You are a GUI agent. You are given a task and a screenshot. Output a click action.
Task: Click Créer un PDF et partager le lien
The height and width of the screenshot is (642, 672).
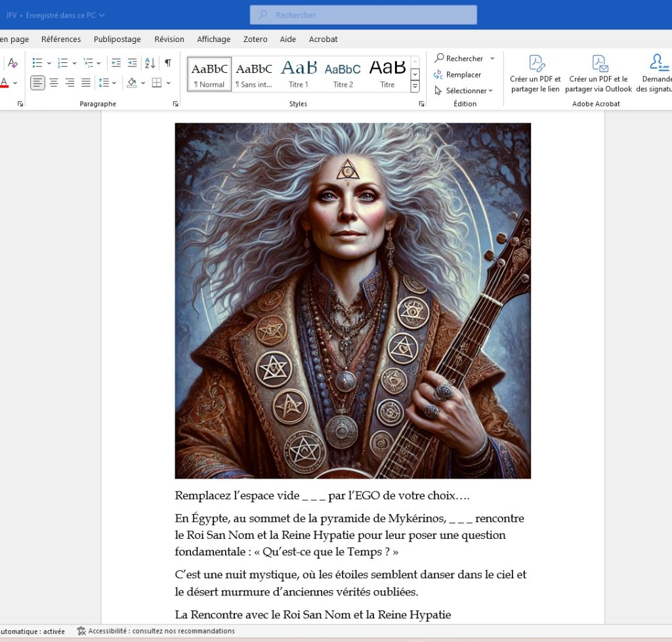point(535,74)
